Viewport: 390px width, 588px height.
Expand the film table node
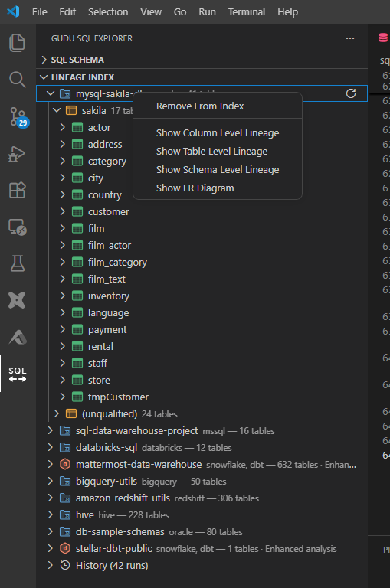62,228
